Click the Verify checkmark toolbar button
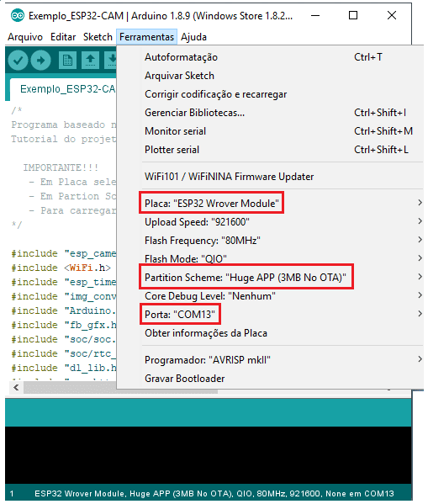Viewport: 428px width, 504px height. pos(18,60)
